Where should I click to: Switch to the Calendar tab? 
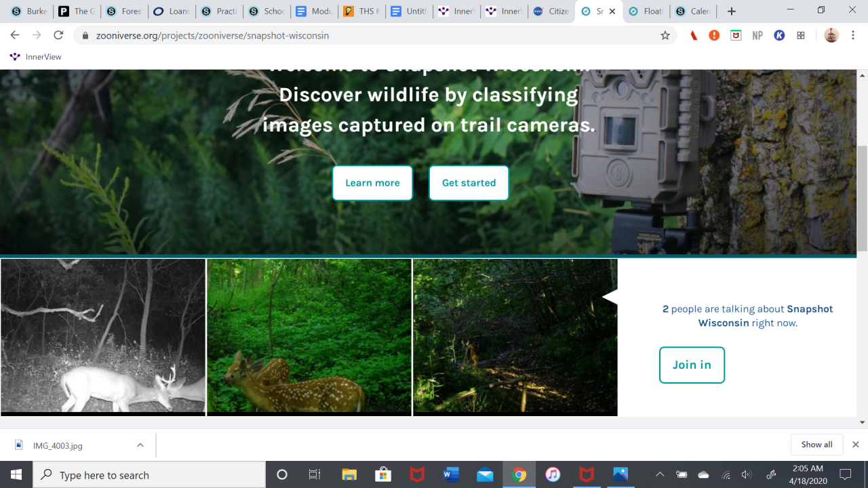[693, 12]
